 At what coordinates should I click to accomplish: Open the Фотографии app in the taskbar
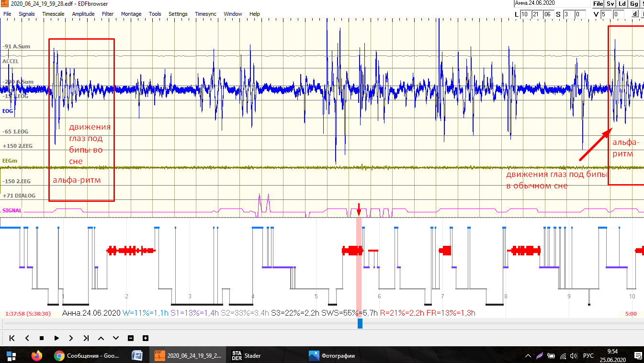pyautogui.click(x=332, y=355)
